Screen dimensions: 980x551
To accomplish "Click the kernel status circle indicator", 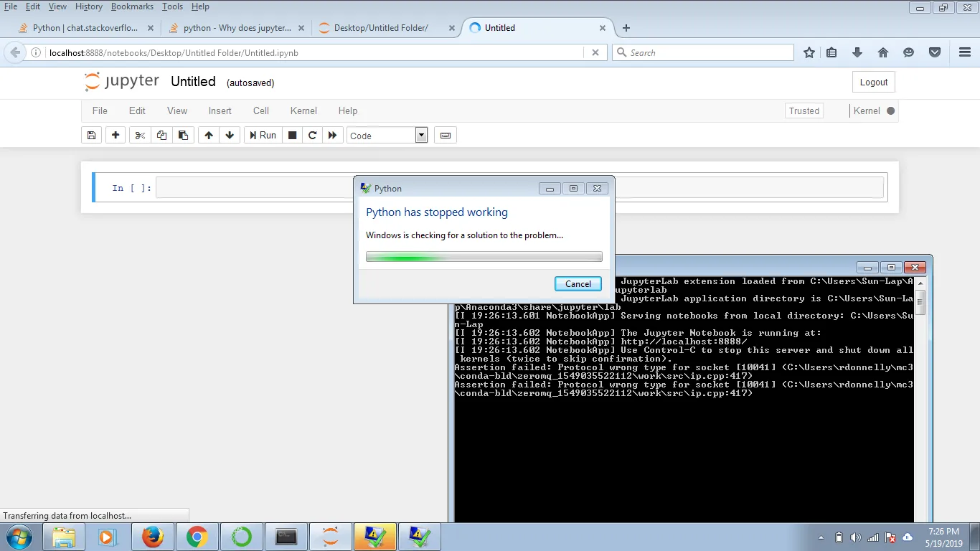I will (891, 110).
